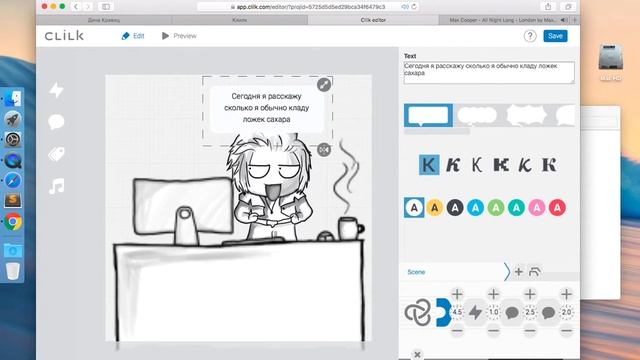Decrease the 4.5 duration value

pos(457,330)
